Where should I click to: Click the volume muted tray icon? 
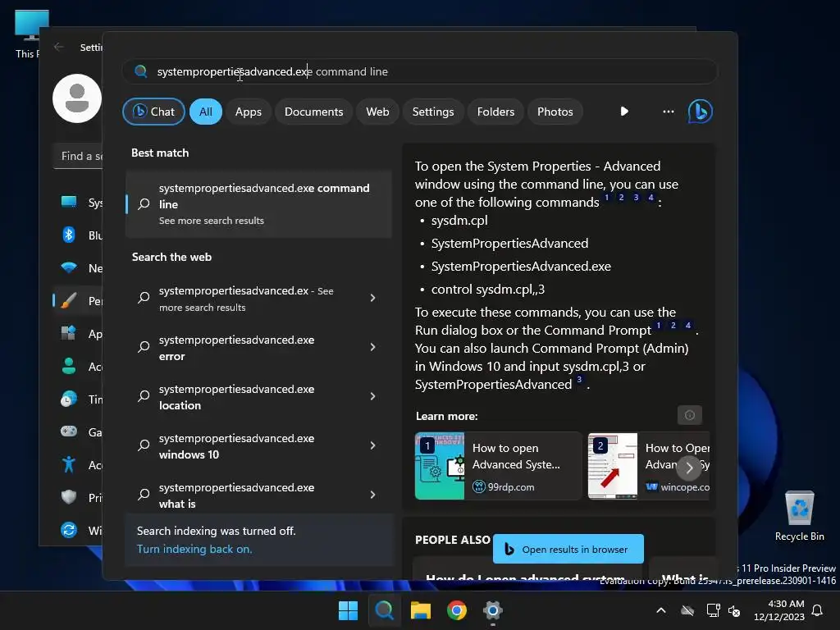click(x=734, y=610)
